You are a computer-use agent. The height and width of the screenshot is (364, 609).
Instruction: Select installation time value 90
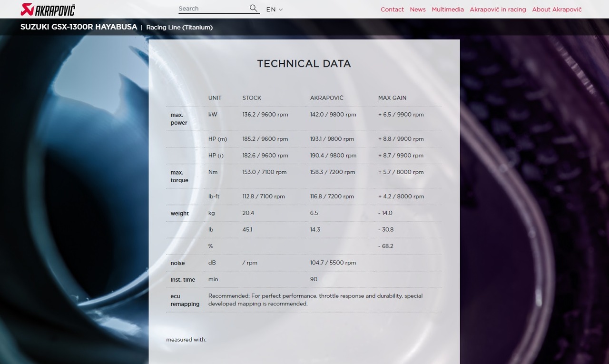(314, 279)
